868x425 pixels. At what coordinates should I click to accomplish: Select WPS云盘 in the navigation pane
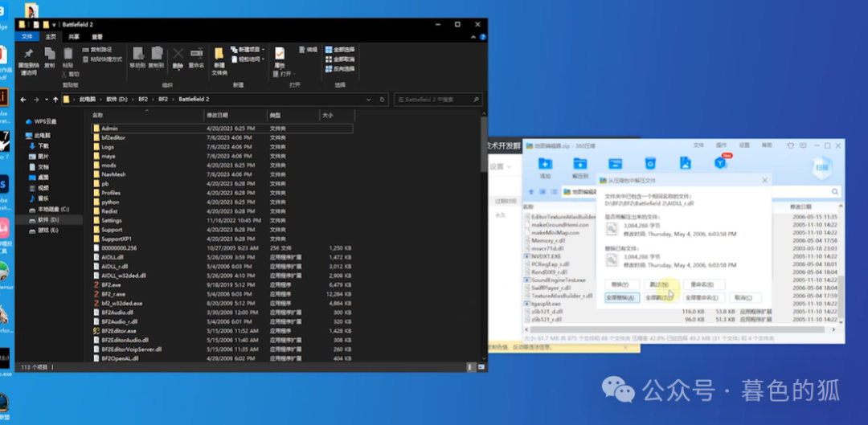(45, 122)
